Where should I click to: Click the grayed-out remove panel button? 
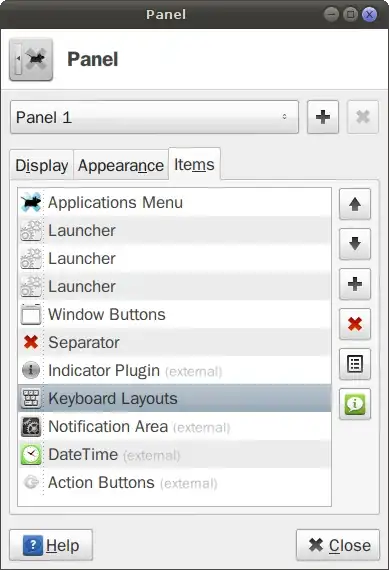click(x=363, y=117)
